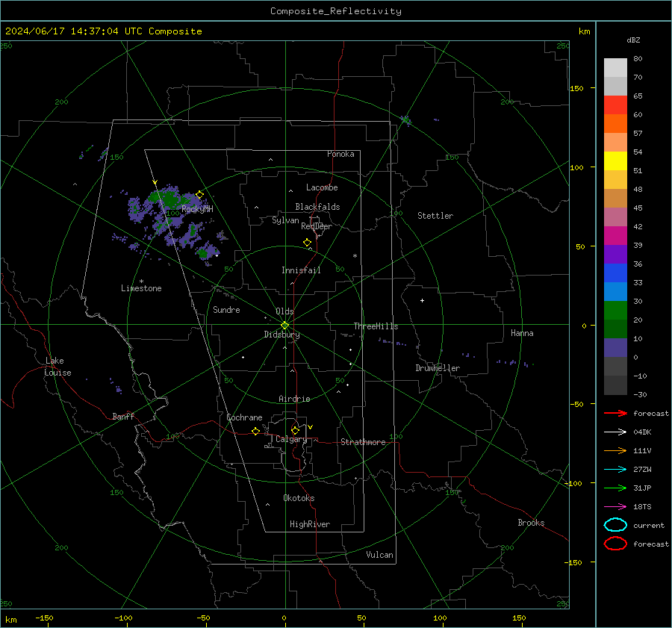Click the Calgary city label

pyautogui.click(x=291, y=439)
